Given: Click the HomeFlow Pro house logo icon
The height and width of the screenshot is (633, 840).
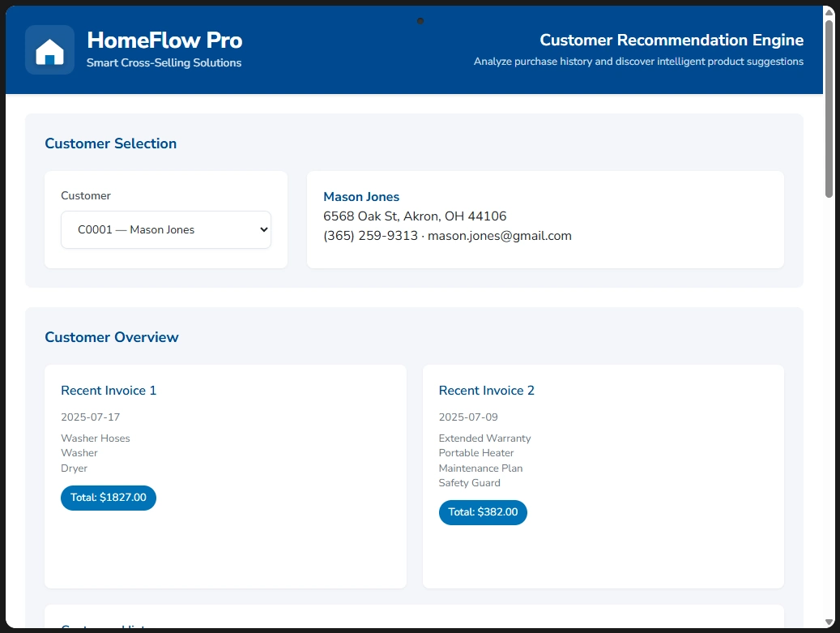Looking at the screenshot, I should pyautogui.click(x=49, y=50).
